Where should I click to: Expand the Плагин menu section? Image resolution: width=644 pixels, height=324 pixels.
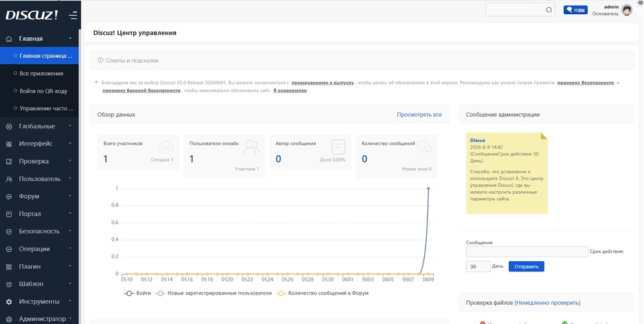pos(39,266)
